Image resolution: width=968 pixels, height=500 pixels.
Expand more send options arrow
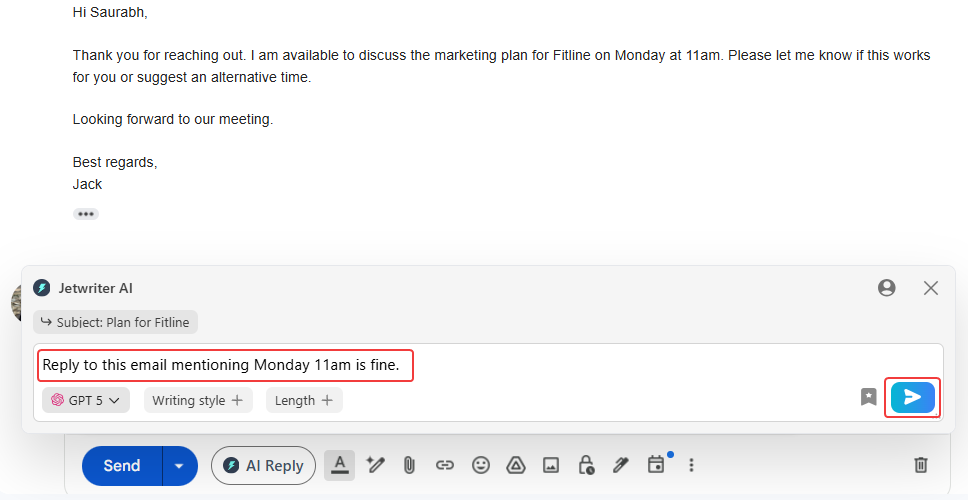point(180,466)
